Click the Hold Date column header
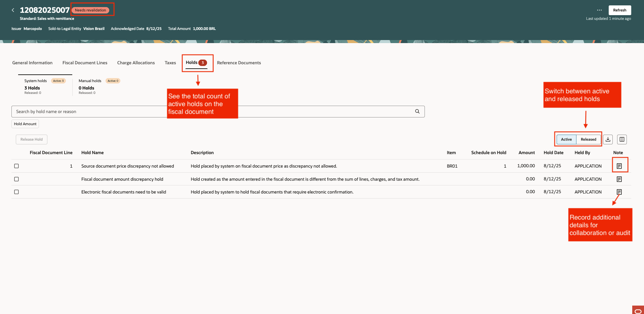The width and height of the screenshot is (644, 314). 554,152
